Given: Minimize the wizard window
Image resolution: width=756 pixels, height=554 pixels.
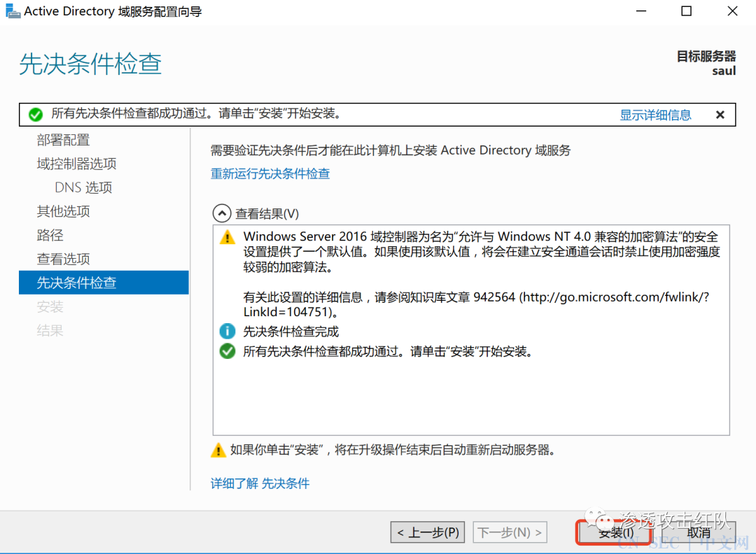Looking at the screenshot, I should click(640, 11).
